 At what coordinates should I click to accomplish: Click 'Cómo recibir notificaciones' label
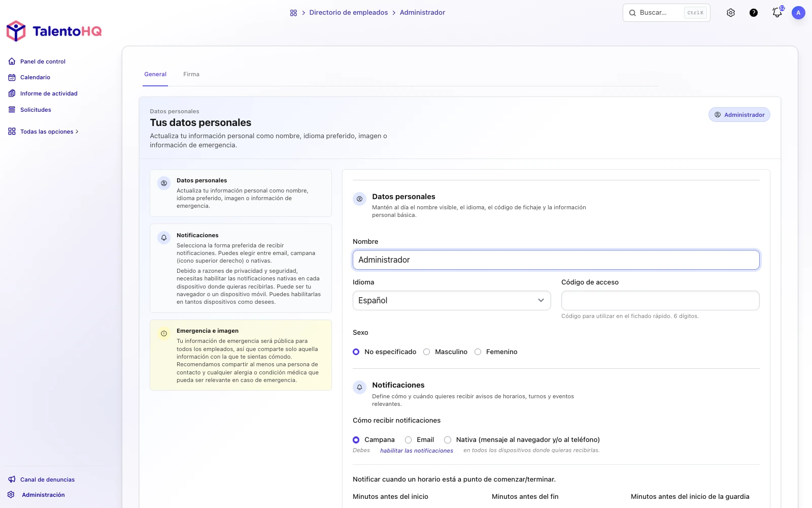[x=397, y=421]
